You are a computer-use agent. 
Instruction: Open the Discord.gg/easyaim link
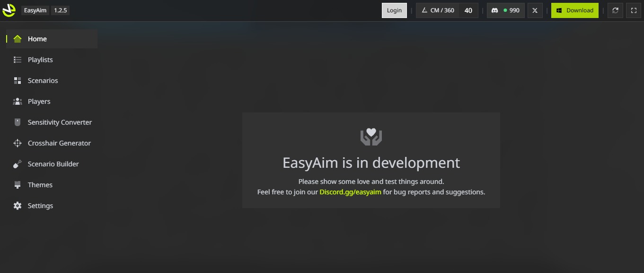click(x=350, y=192)
